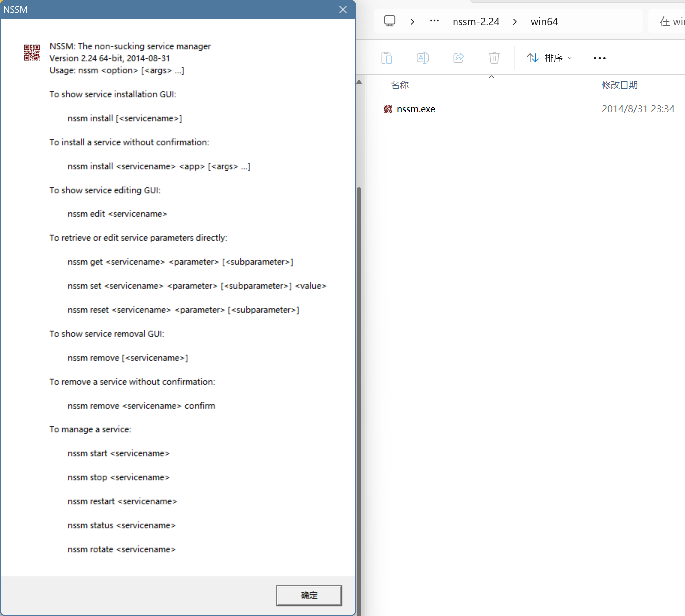The width and height of the screenshot is (685, 616).
Task: Sort by 修改日期 column header
Action: 620,85
